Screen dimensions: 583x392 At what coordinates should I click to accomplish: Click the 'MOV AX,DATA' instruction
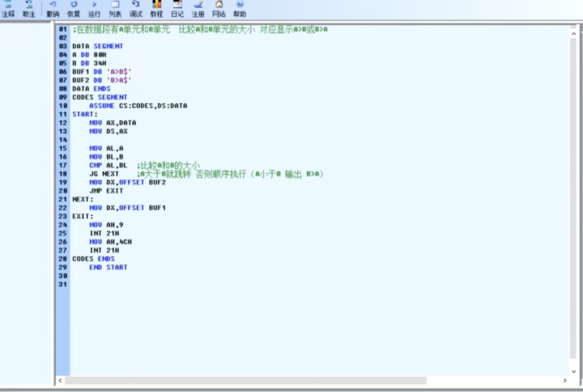pos(113,122)
